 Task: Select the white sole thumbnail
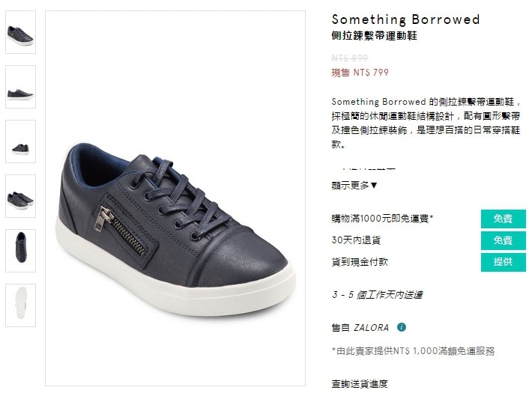(20, 305)
